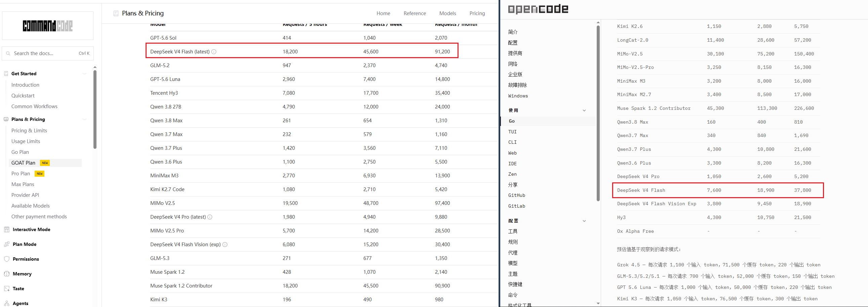Click LongCat-2.0 in the opencode table

pyautogui.click(x=632, y=40)
